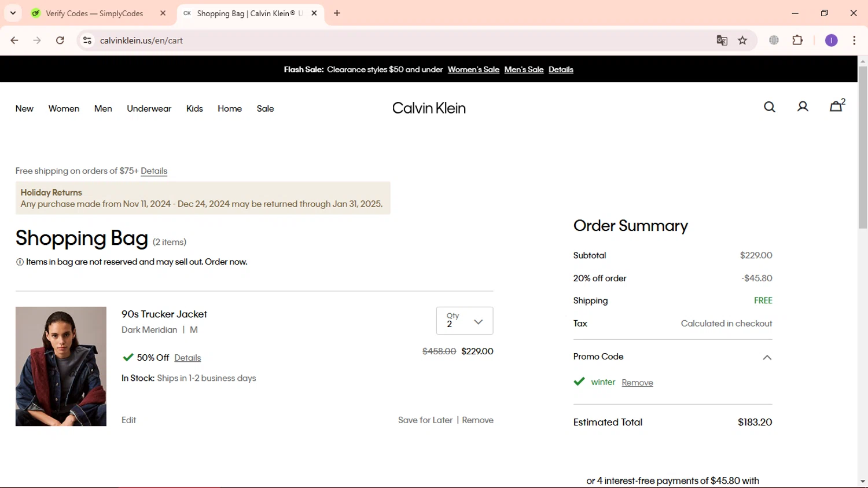Open the site information icon in address bar

87,41
